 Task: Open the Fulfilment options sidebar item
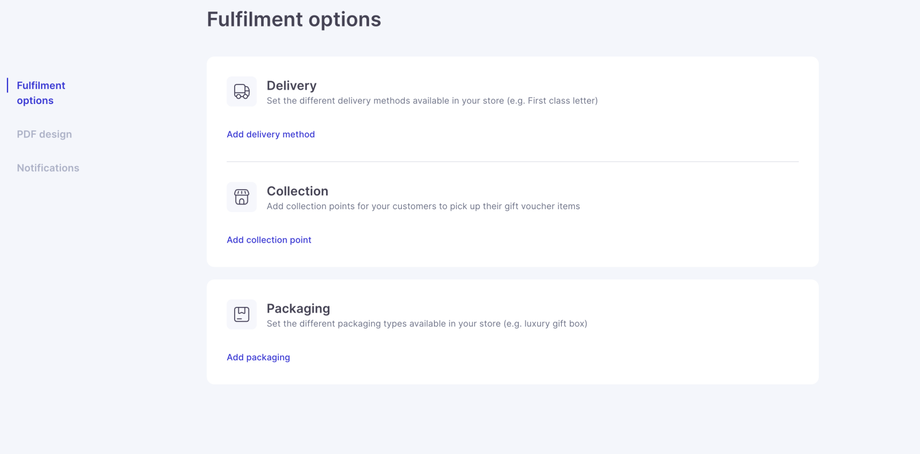[41, 93]
